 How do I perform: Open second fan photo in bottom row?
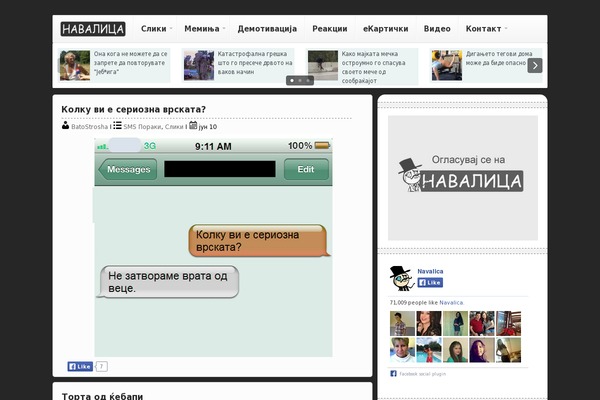pyautogui.click(x=429, y=350)
